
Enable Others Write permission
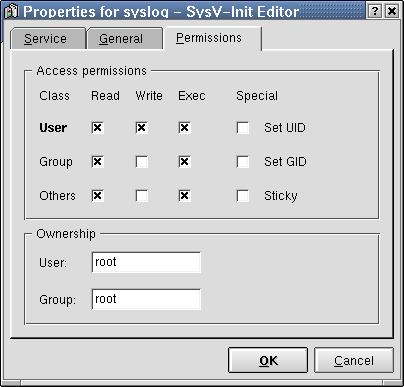coord(142,196)
